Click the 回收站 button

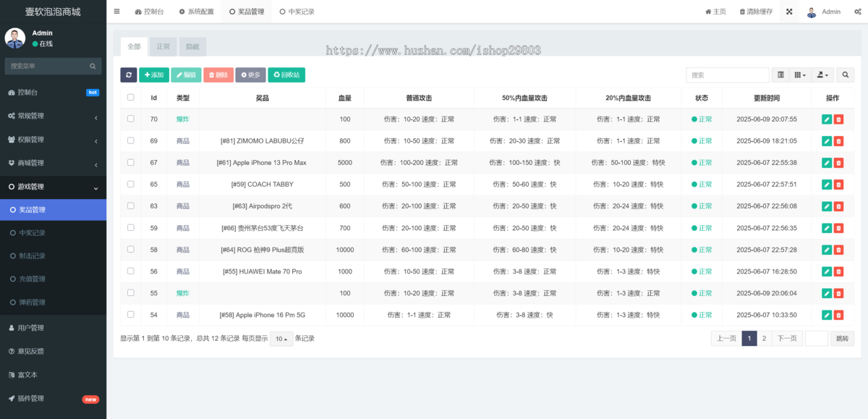286,75
